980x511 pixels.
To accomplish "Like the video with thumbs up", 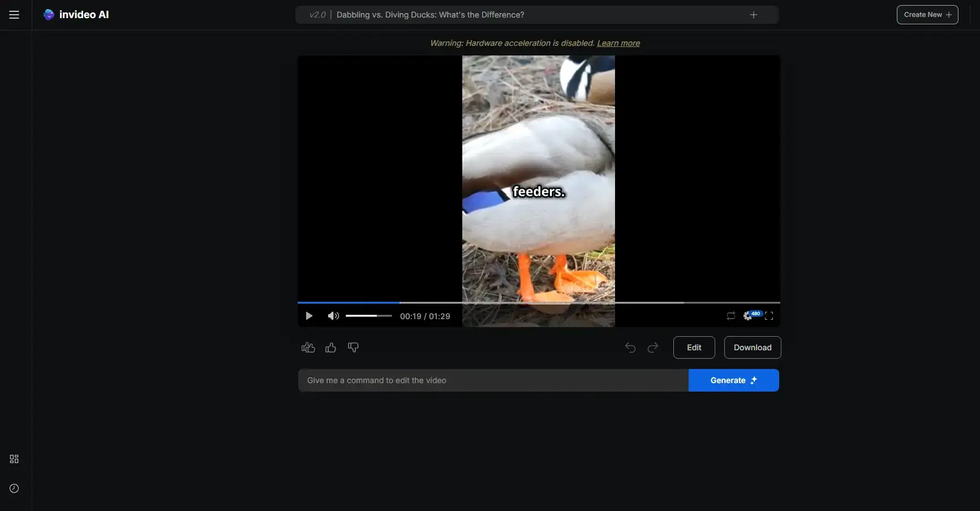I will pyautogui.click(x=330, y=347).
